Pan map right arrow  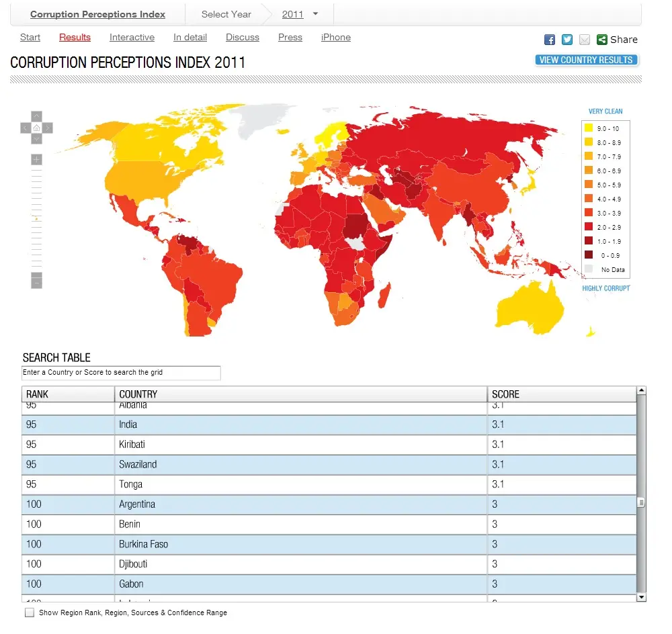pos(48,128)
